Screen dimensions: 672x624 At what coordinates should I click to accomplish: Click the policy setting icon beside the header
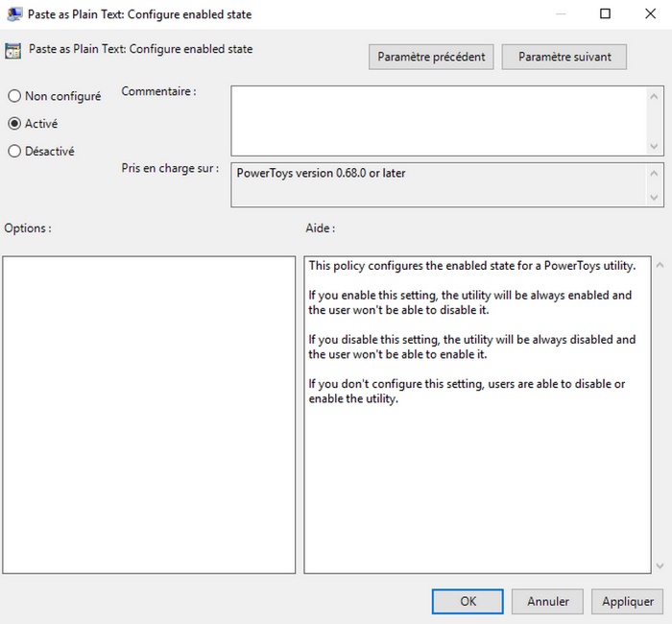click(13, 50)
